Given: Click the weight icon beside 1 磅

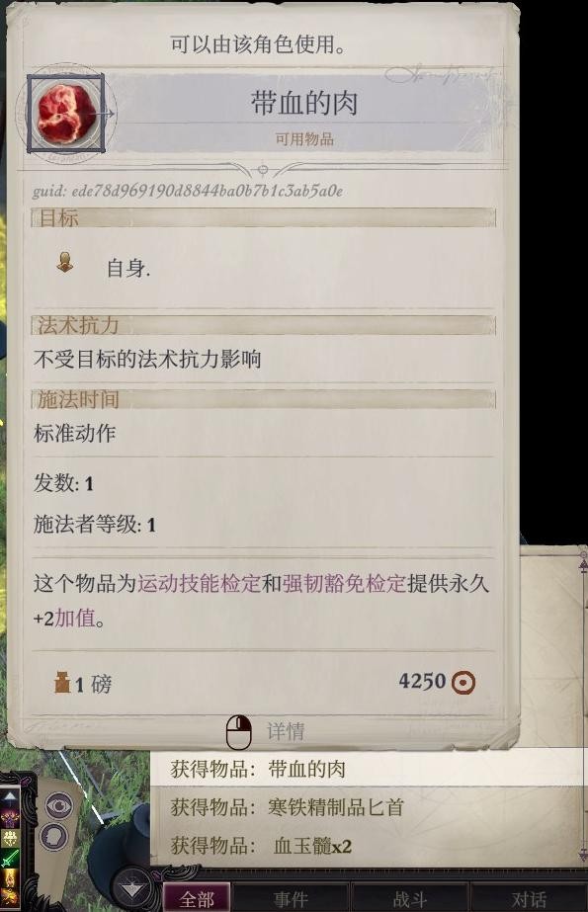Looking at the screenshot, I should [62, 682].
